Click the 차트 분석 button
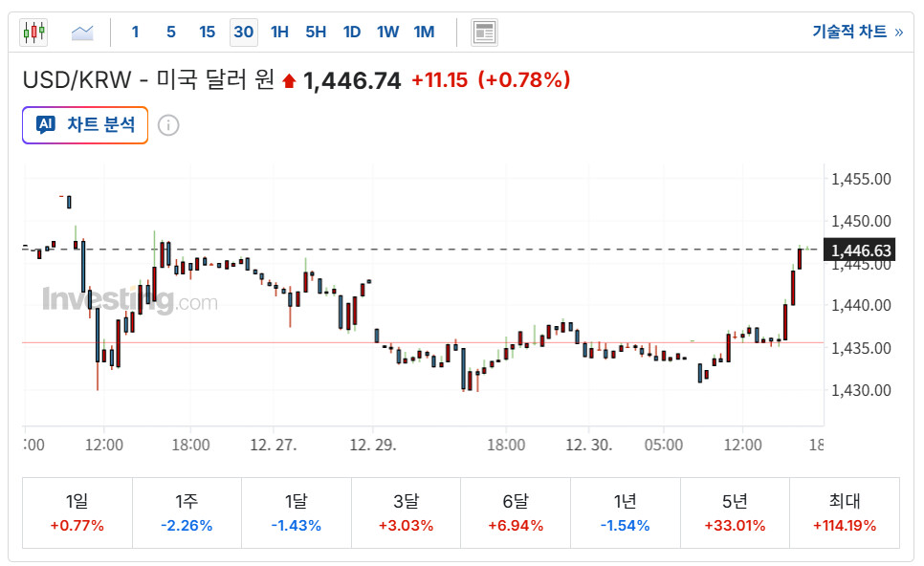Image resolution: width=924 pixels, height=566 pixels. pyautogui.click(x=85, y=125)
